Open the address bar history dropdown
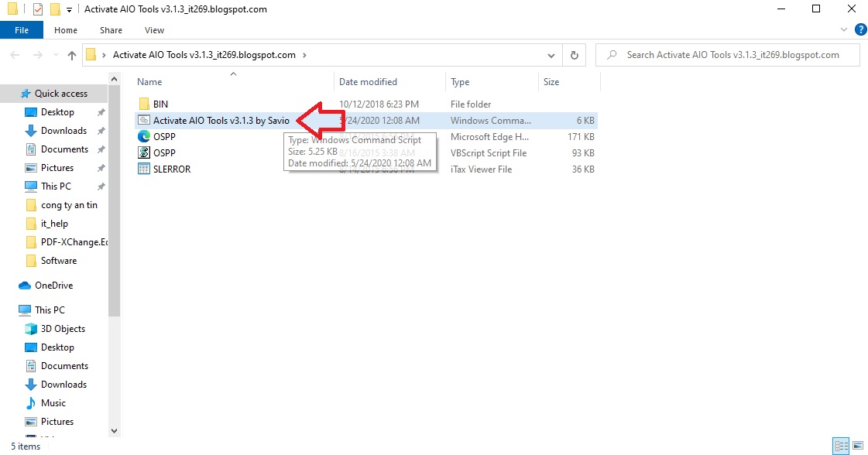Viewport: 868px width, 455px height. pyautogui.click(x=551, y=54)
